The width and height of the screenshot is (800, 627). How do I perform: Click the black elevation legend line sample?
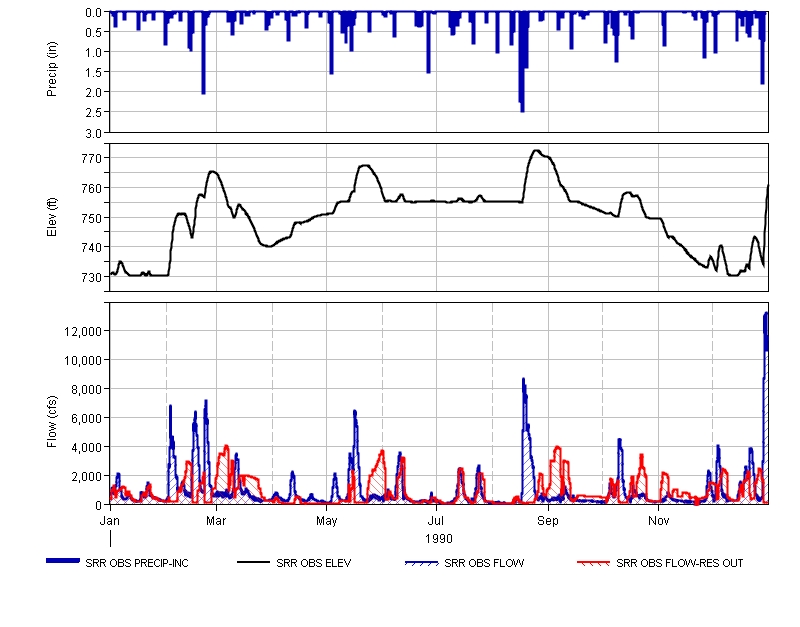coord(253,562)
